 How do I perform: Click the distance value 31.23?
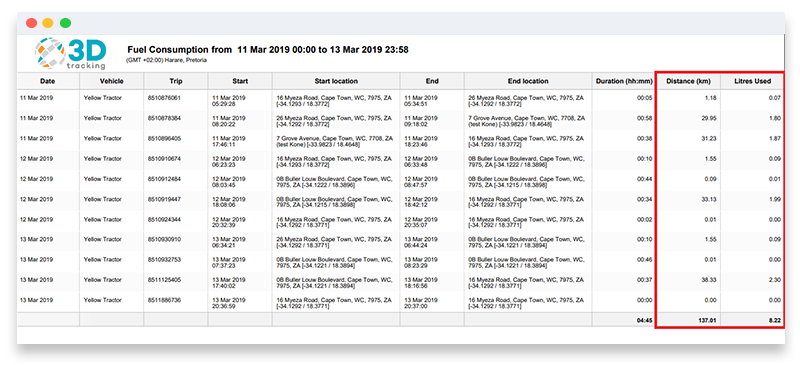(709, 138)
